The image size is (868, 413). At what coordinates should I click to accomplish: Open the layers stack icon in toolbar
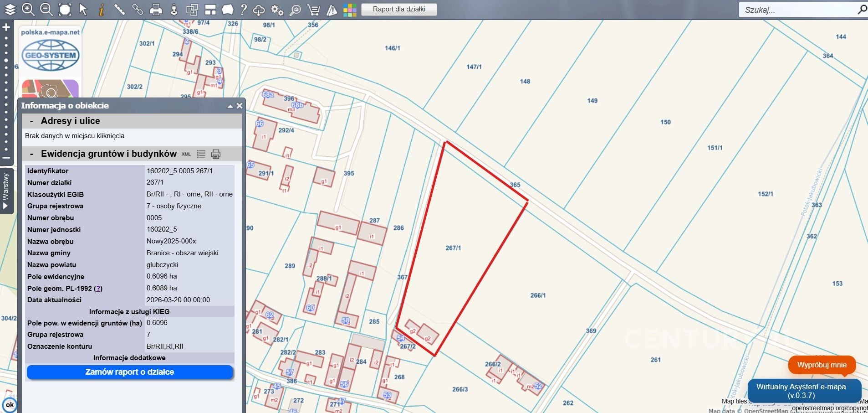coord(10,9)
